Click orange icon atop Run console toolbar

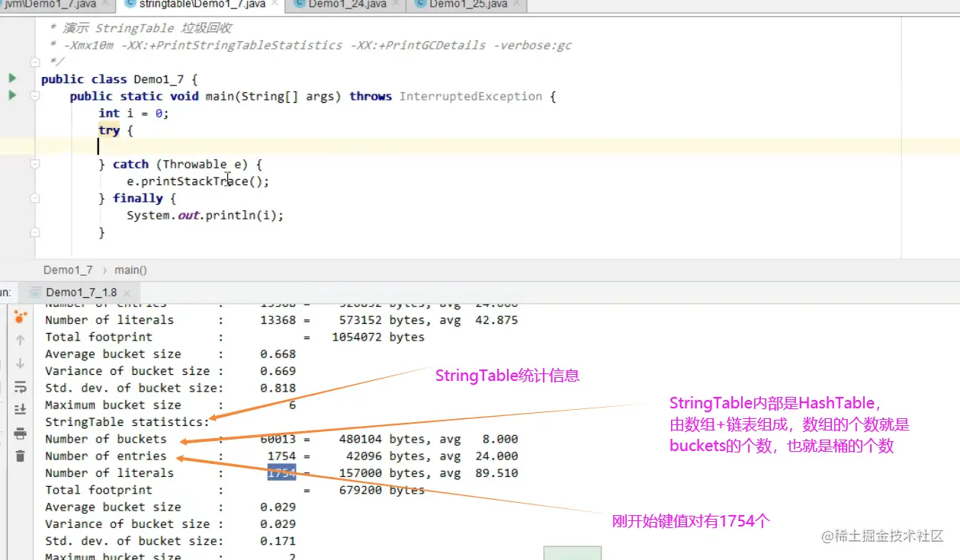tap(21, 316)
